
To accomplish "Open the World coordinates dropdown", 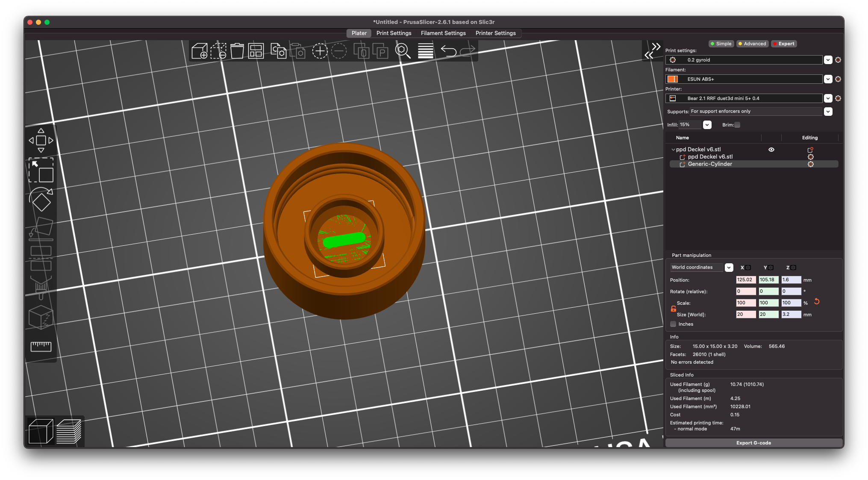I will (729, 268).
